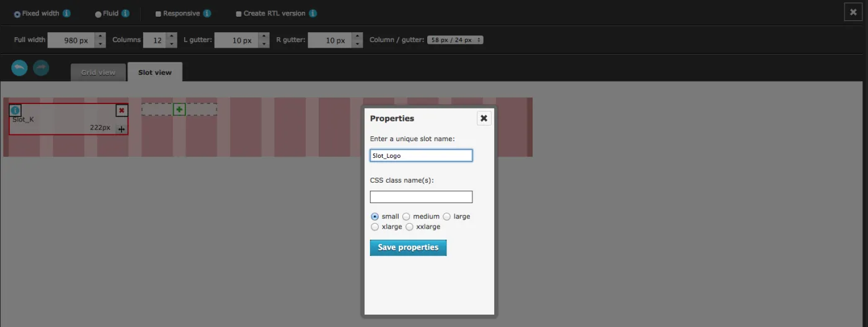Increase L gutter with up arrow
Viewport: 868px width, 327px height.
coord(264,36)
